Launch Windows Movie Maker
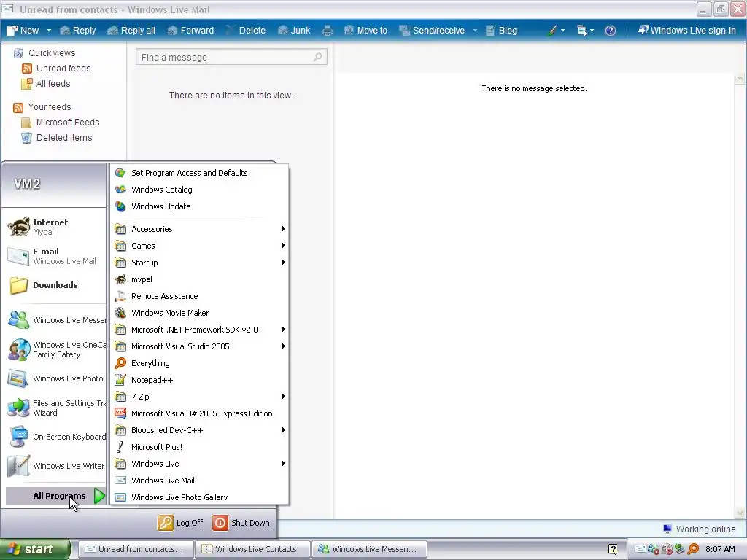 coord(199,313)
